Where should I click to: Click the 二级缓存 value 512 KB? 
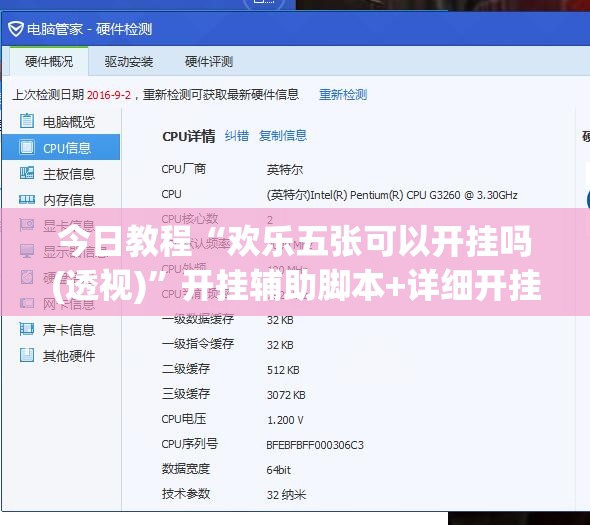283,370
